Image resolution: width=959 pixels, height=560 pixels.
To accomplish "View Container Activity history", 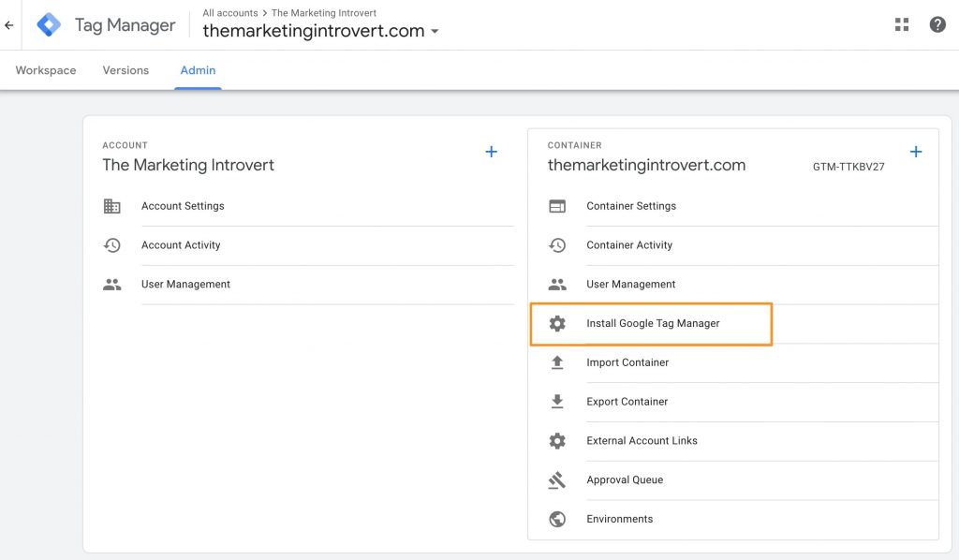I will tap(627, 244).
